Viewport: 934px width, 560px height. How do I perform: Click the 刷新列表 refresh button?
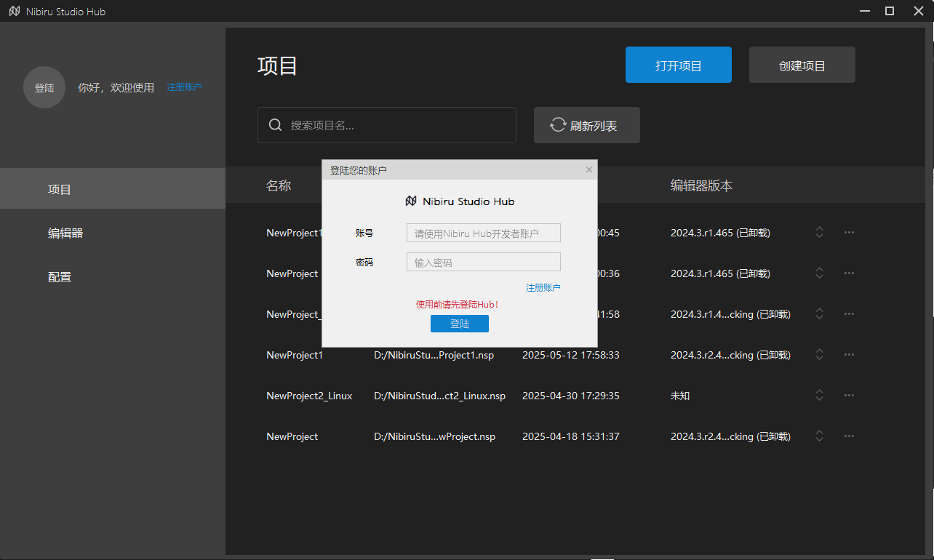pyautogui.click(x=586, y=125)
